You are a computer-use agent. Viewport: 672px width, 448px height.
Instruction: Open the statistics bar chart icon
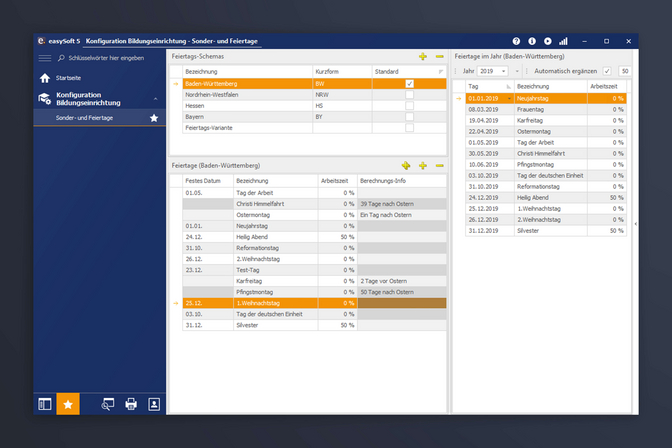[563, 41]
